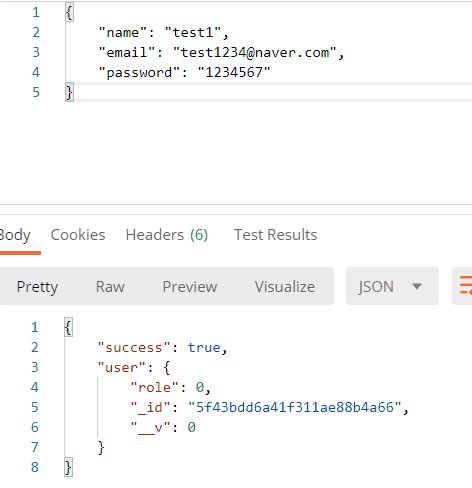Image resolution: width=472 pixels, height=488 pixels.
Task: Switch to the response Body tab
Action: coord(15,235)
